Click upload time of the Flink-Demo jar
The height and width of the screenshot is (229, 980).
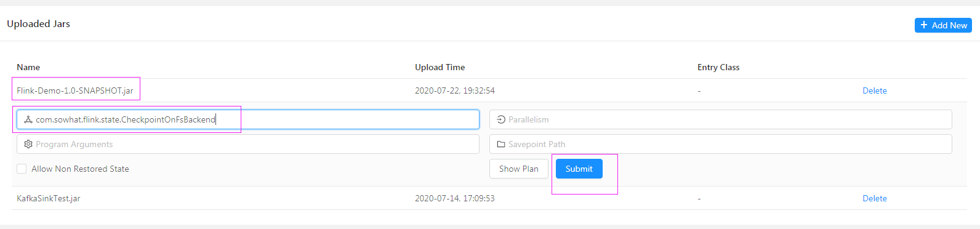click(455, 90)
